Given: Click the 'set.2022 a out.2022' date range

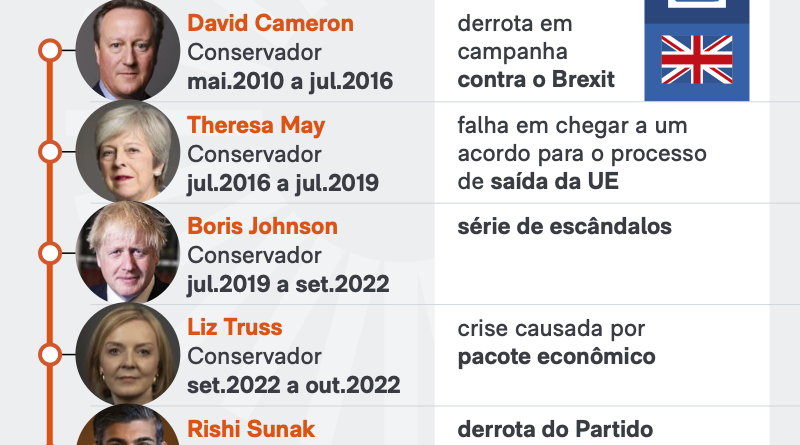Looking at the screenshot, I should point(293,385).
